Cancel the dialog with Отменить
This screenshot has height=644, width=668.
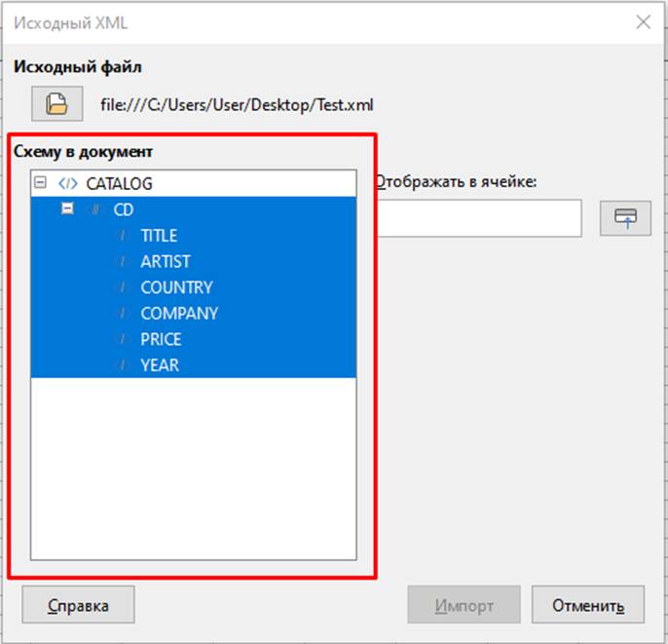pyautogui.click(x=588, y=605)
